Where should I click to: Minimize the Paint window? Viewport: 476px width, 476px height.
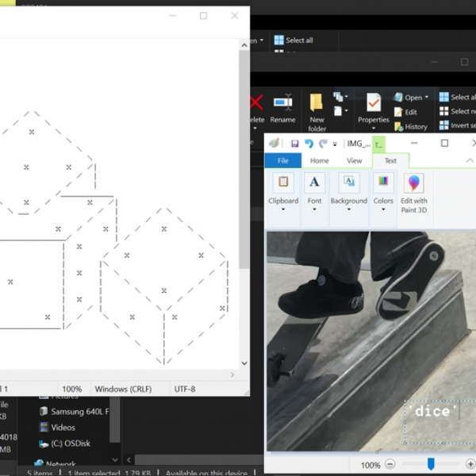(414, 143)
